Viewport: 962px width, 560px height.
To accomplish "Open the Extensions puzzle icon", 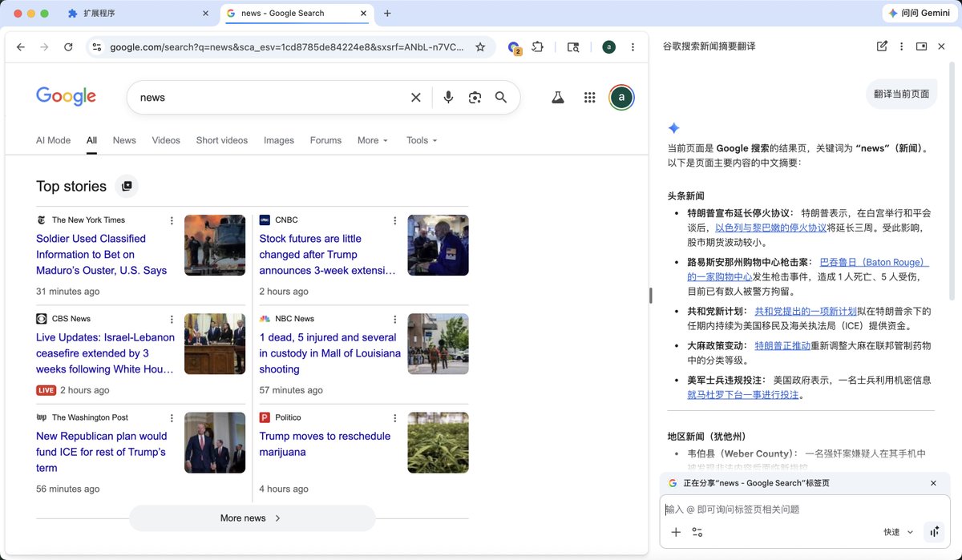I will click(x=538, y=47).
